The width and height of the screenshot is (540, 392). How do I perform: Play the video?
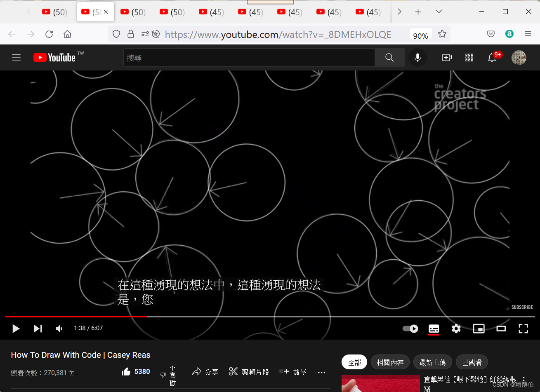coord(16,329)
